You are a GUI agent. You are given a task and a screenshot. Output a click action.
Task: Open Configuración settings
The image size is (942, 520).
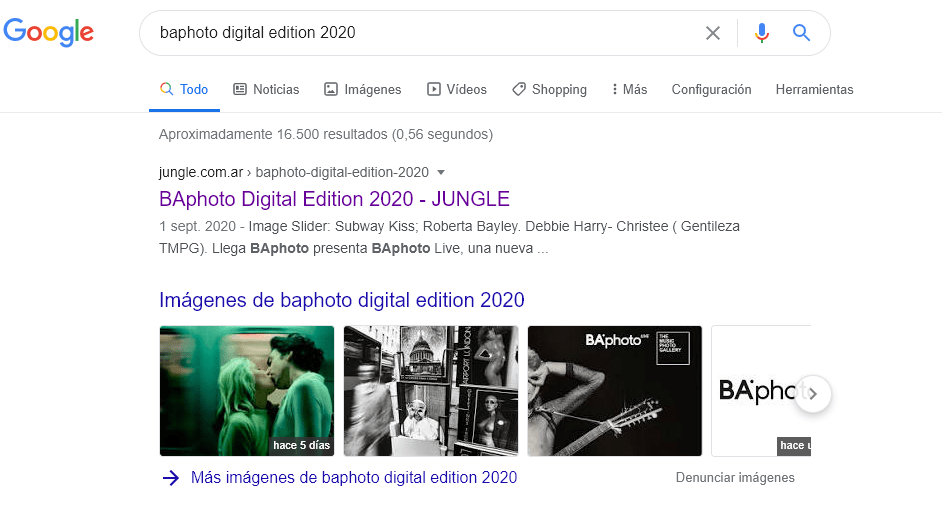pos(711,89)
